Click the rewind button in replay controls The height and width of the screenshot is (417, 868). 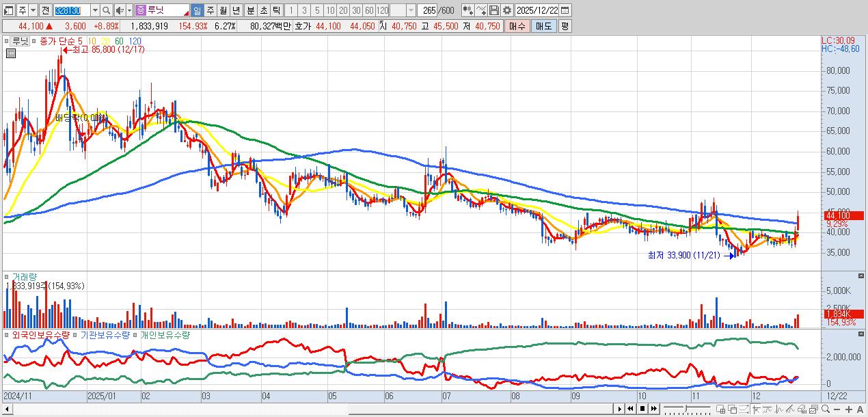pyautogui.click(x=630, y=409)
